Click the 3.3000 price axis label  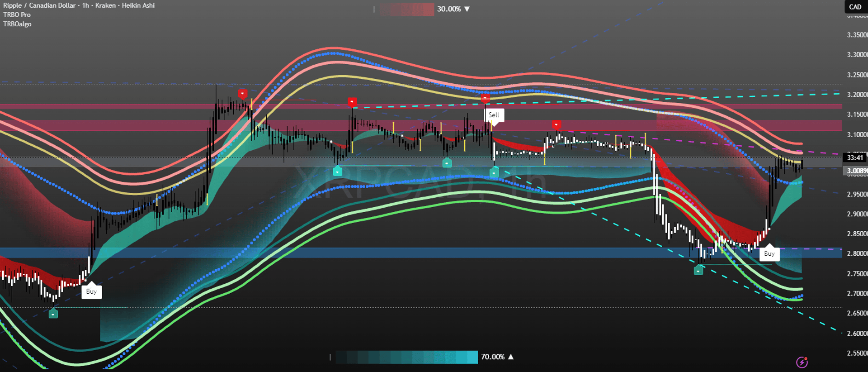(x=857, y=55)
